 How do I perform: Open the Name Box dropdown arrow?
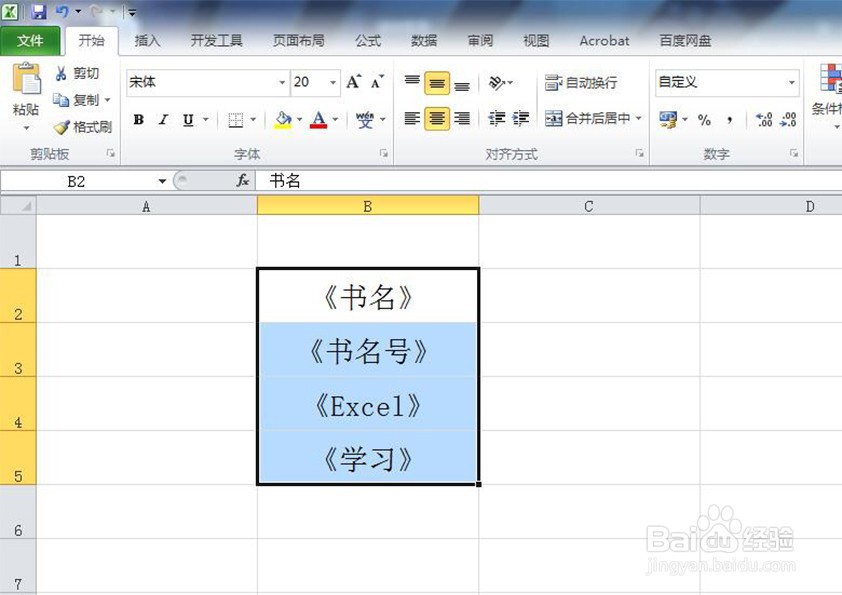pyautogui.click(x=162, y=182)
